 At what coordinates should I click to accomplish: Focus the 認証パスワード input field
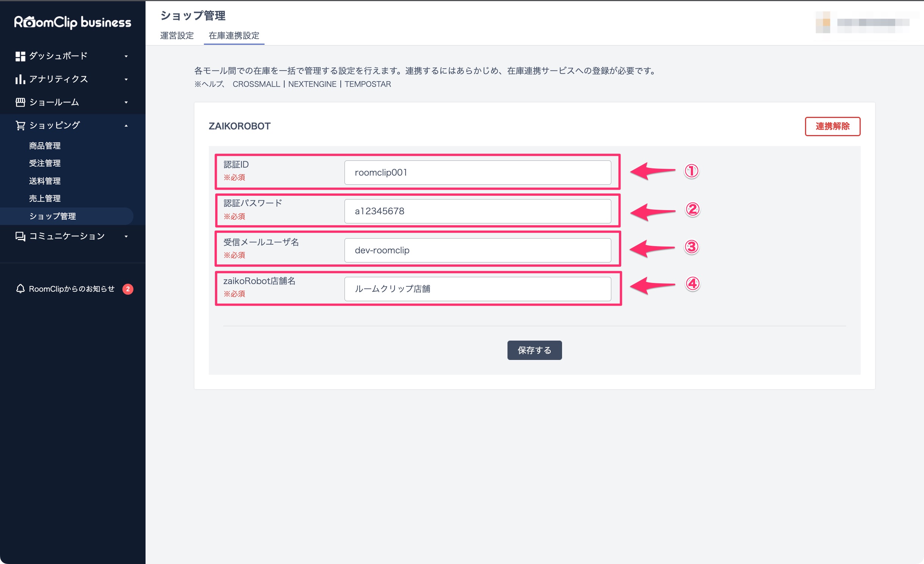(x=478, y=211)
